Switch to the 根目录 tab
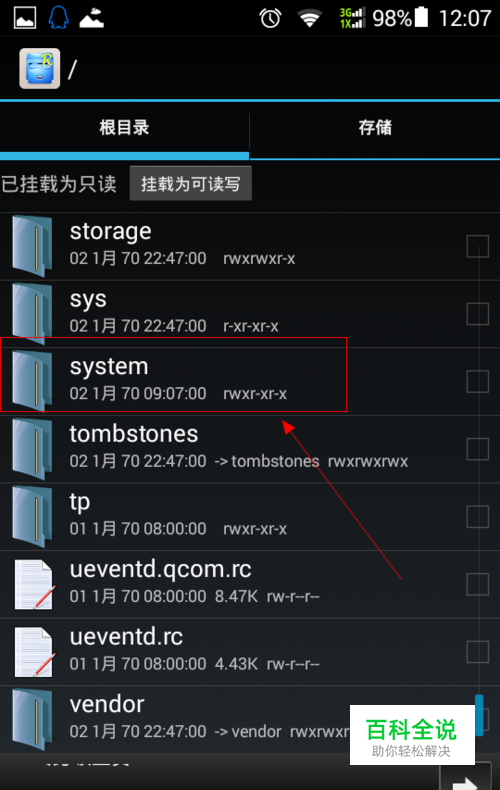Image resolution: width=500 pixels, height=790 pixels. [124, 127]
